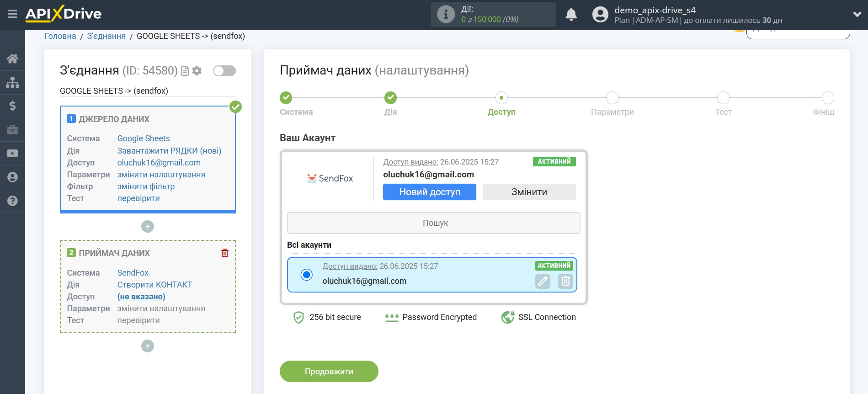Go to the Тест step

(x=723, y=98)
